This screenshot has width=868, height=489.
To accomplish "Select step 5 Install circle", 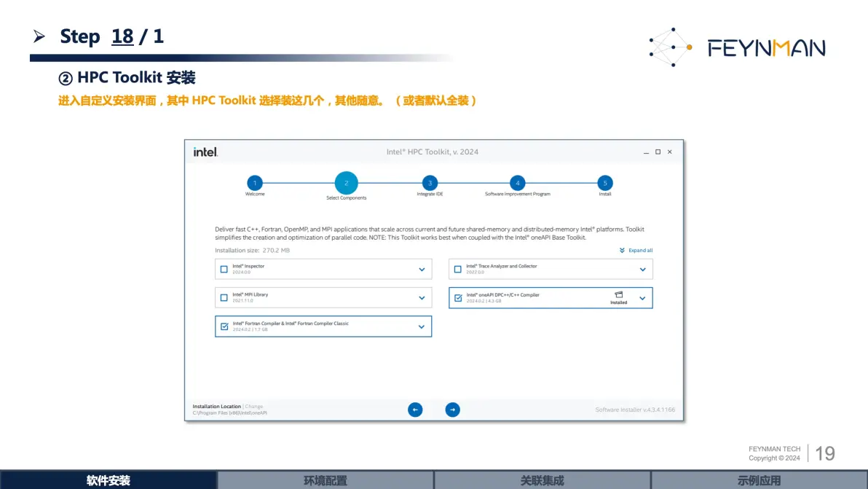I will [x=605, y=183].
